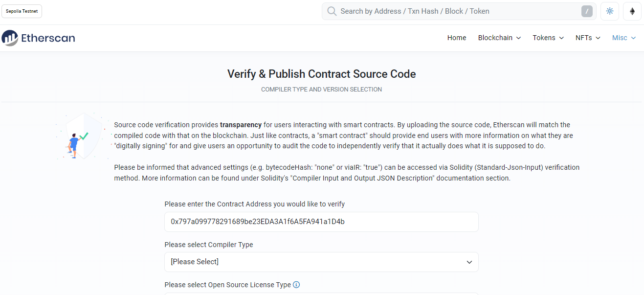
Task: Click the search magnifier icon
Action: (x=332, y=11)
